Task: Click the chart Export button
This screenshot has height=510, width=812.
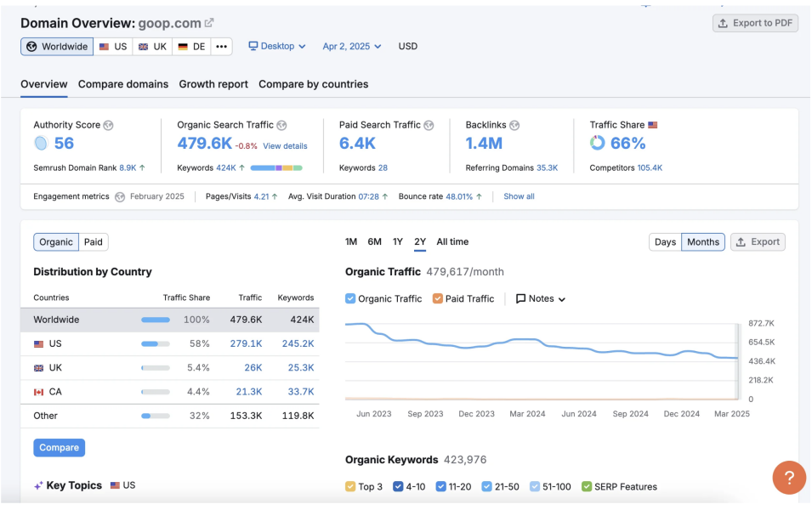Action: (758, 241)
